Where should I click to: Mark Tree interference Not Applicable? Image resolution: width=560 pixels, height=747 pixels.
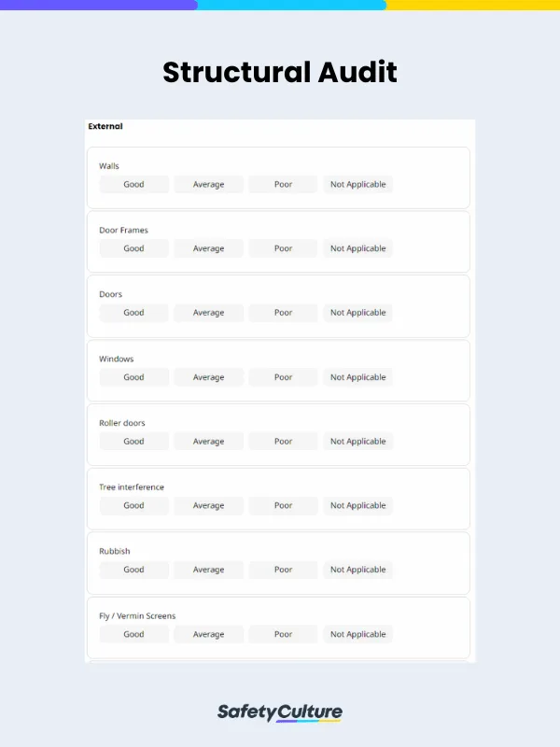tap(357, 506)
